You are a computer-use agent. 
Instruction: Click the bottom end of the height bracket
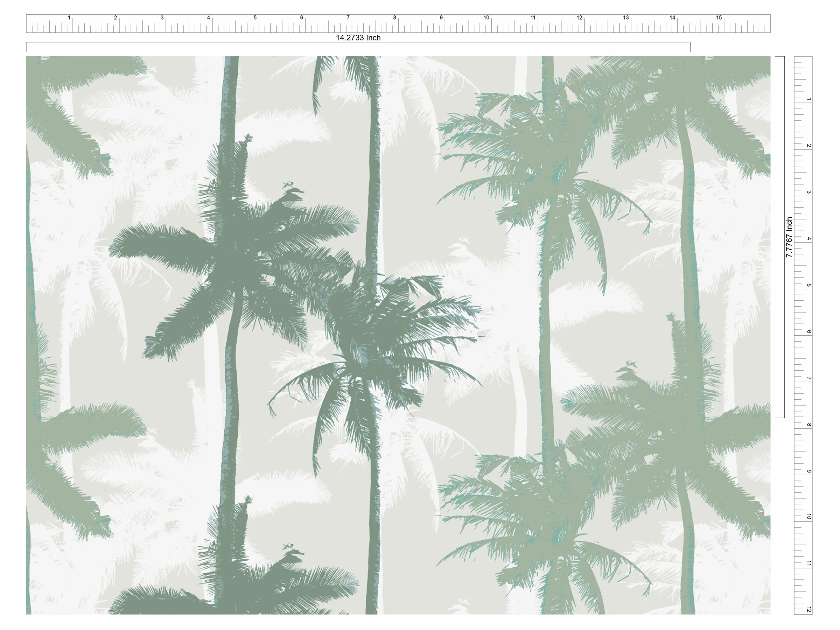(x=780, y=418)
